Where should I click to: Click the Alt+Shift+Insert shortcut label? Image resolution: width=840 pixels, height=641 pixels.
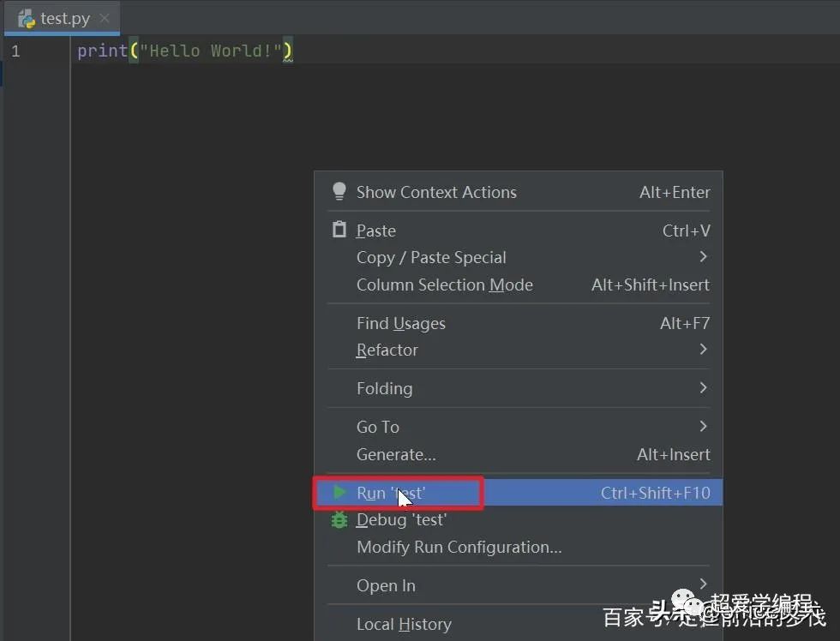[651, 285]
